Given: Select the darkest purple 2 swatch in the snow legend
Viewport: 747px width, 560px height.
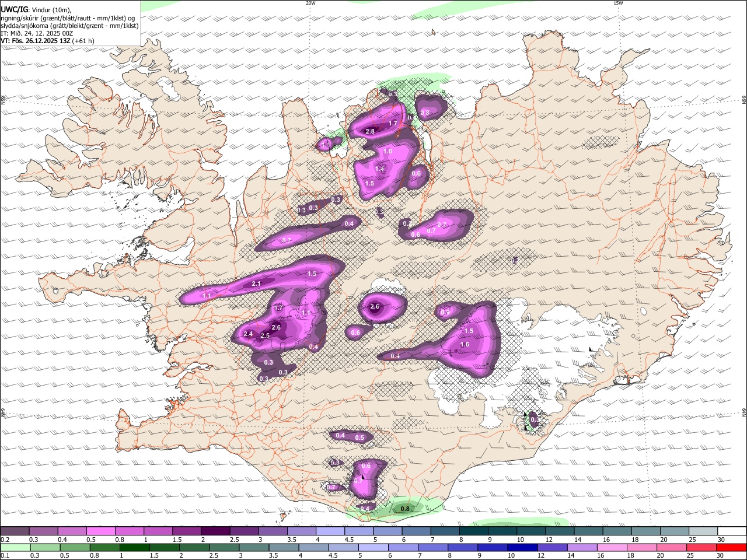Looking at the screenshot, I should point(215,531).
